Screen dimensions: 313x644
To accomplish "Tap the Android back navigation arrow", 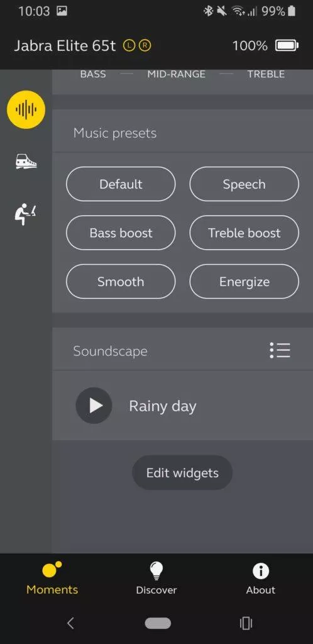I will 70,623.
